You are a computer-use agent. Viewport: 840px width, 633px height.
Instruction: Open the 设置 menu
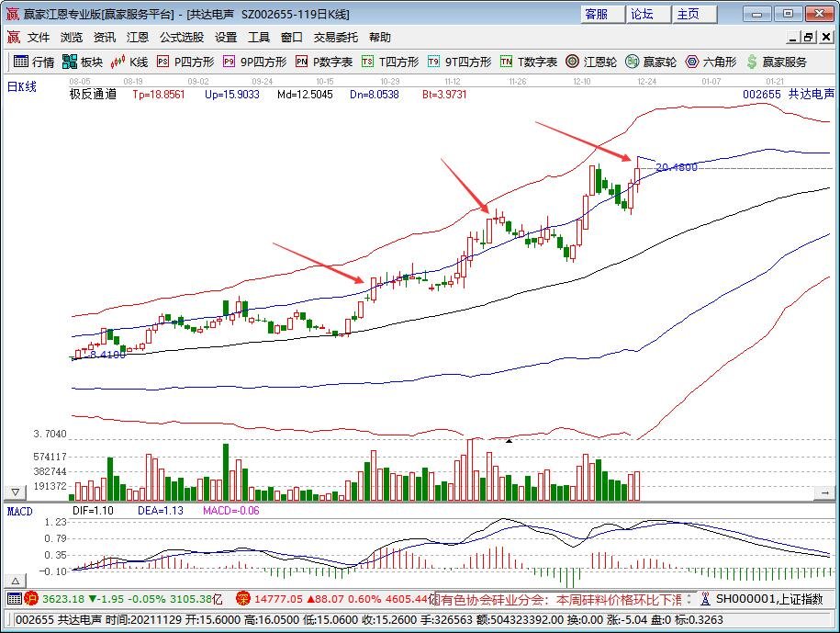226,38
